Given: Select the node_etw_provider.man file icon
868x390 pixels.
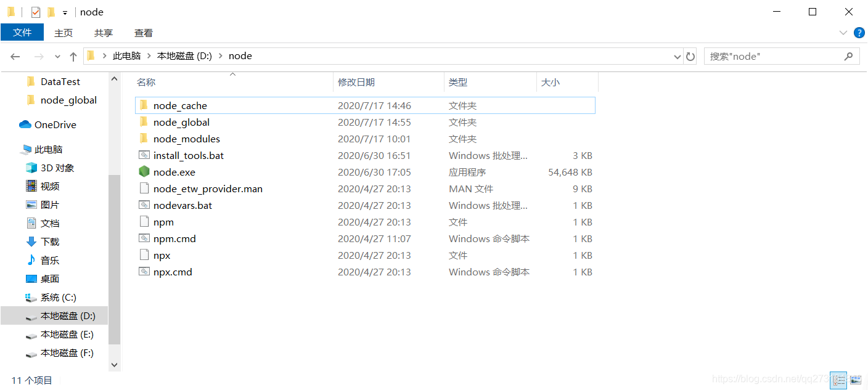Looking at the screenshot, I should (144, 189).
